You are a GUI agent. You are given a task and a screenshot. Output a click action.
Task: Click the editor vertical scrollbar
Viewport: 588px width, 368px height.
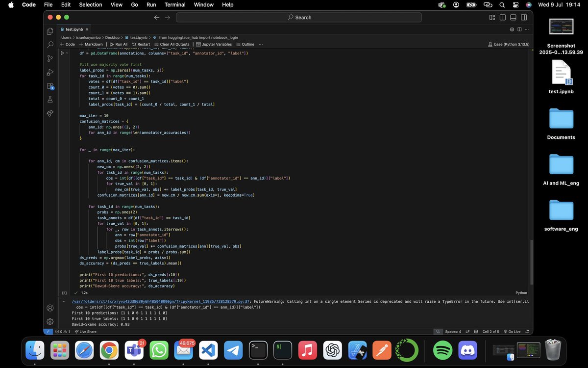(531, 263)
